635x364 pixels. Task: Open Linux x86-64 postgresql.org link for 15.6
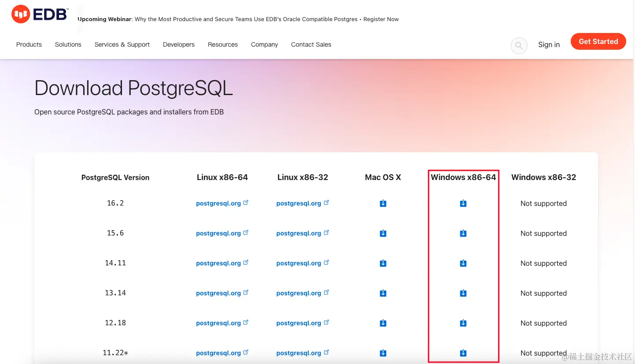[222, 233]
